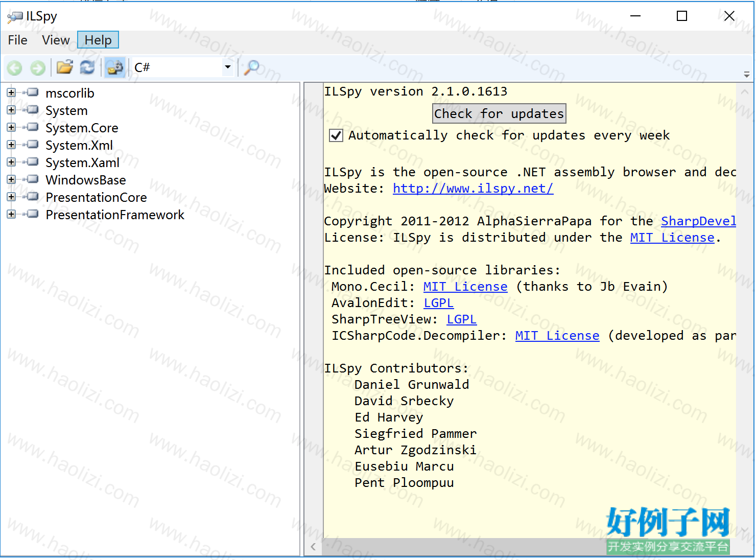Select the mscorlib assembly icon
756x560 pixels.
(31, 92)
